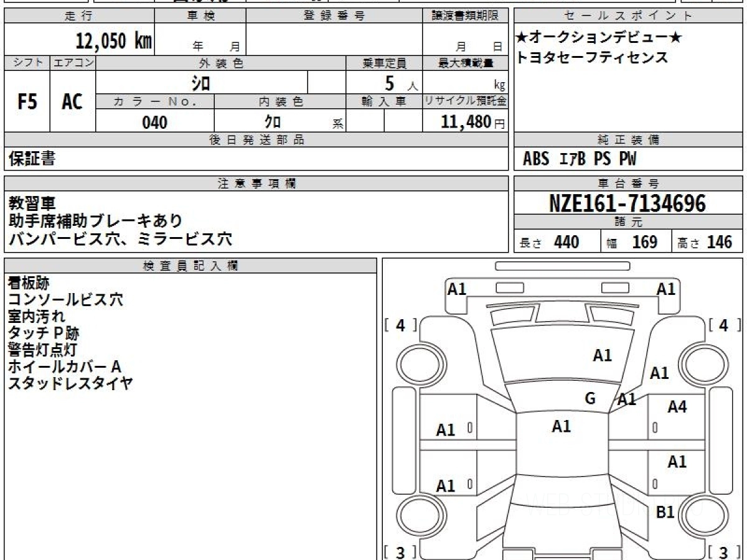Image resolution: width=747 pixels, height=560 pixels.
Task: Click the 長さ 440 dimension
Action: tap(550, 242)
